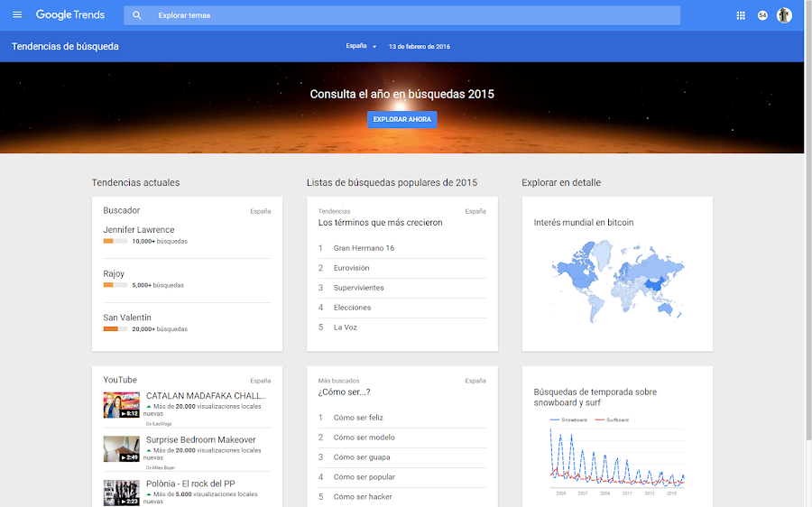Click the Google Trends logo

tap(69, 15)
